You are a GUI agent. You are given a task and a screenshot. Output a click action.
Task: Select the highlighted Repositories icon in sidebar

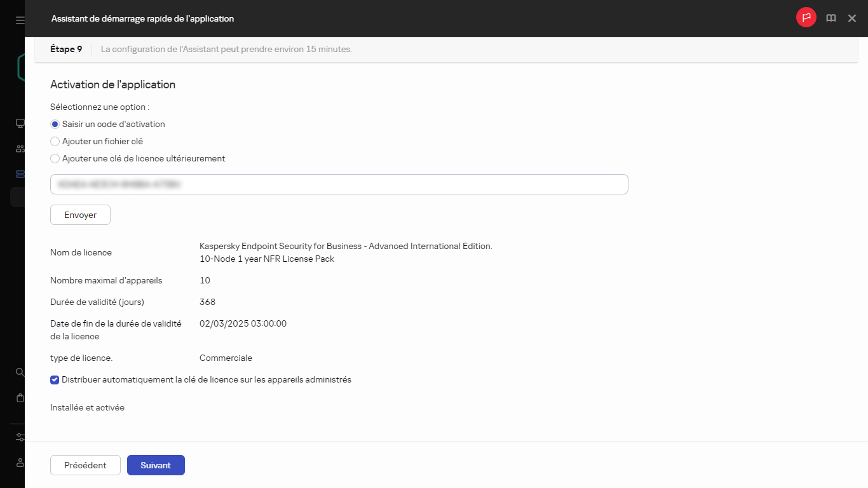coord(19,173)
